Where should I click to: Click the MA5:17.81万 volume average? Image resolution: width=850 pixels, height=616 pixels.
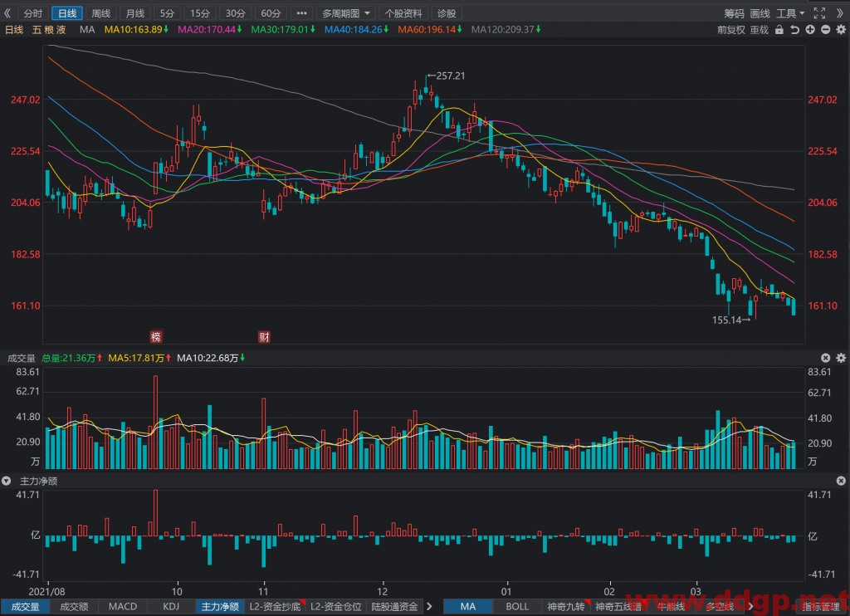coord(136,358)
